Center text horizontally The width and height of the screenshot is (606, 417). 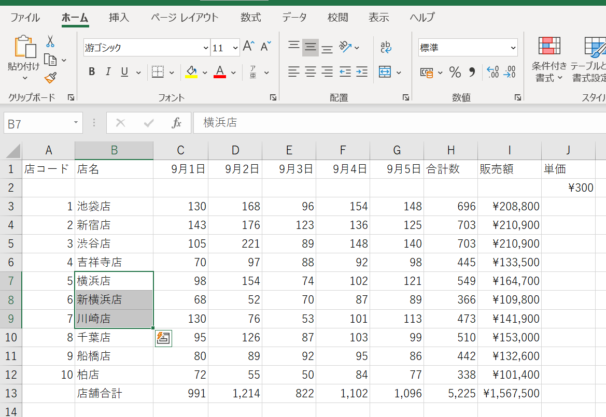coord(310,72)
